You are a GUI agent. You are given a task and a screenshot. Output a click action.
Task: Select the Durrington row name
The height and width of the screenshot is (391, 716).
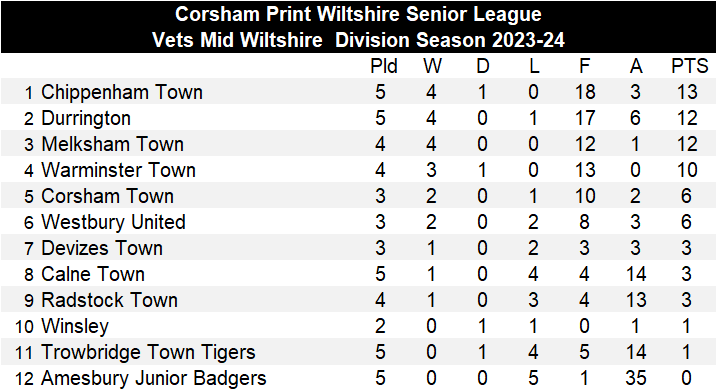(86, 118)
